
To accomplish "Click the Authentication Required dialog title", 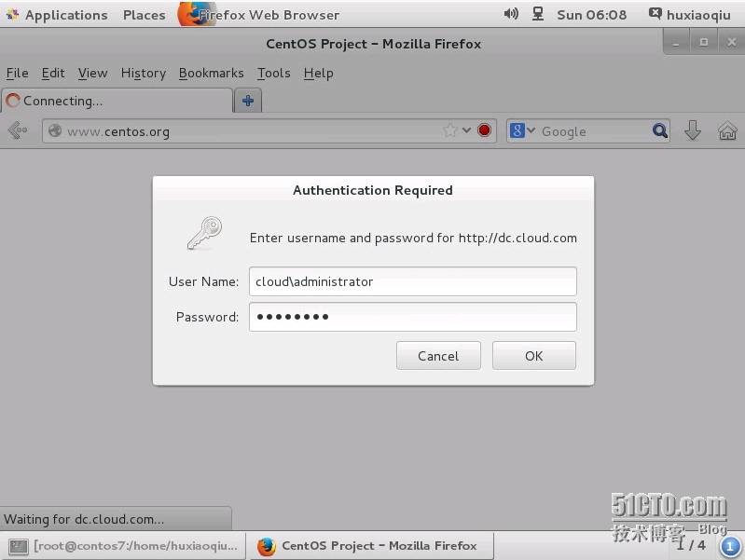I will point(373,190).
